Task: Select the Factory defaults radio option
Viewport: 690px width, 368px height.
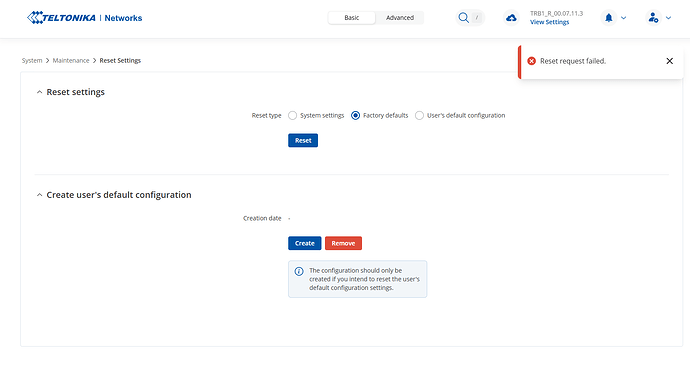Action: [x=356, y=115]
